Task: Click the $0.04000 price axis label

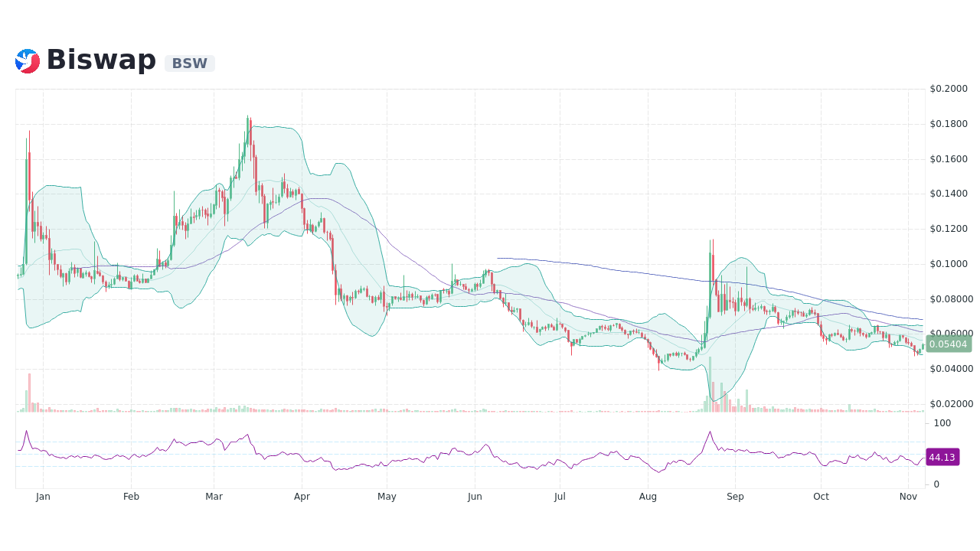Action: click(952, 369)
